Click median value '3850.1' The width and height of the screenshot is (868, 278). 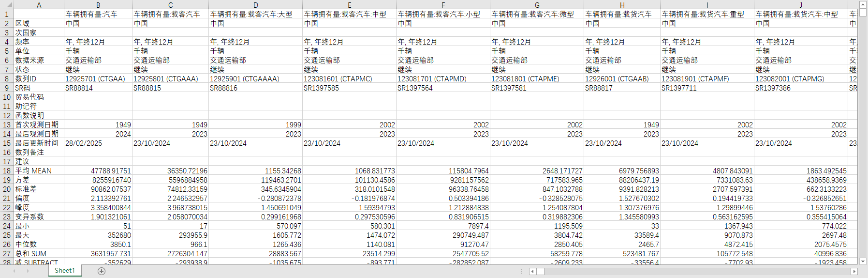tap(98, 244)
